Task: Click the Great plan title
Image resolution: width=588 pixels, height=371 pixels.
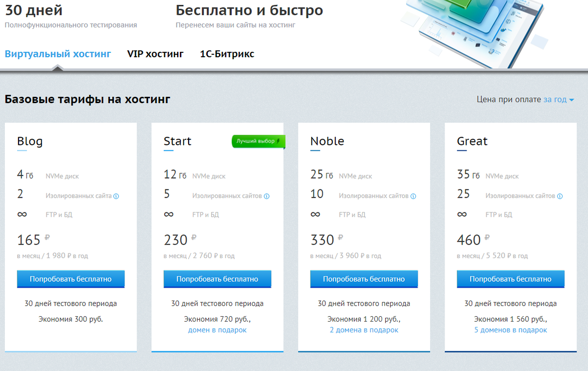Action: (x=472, y=141)
